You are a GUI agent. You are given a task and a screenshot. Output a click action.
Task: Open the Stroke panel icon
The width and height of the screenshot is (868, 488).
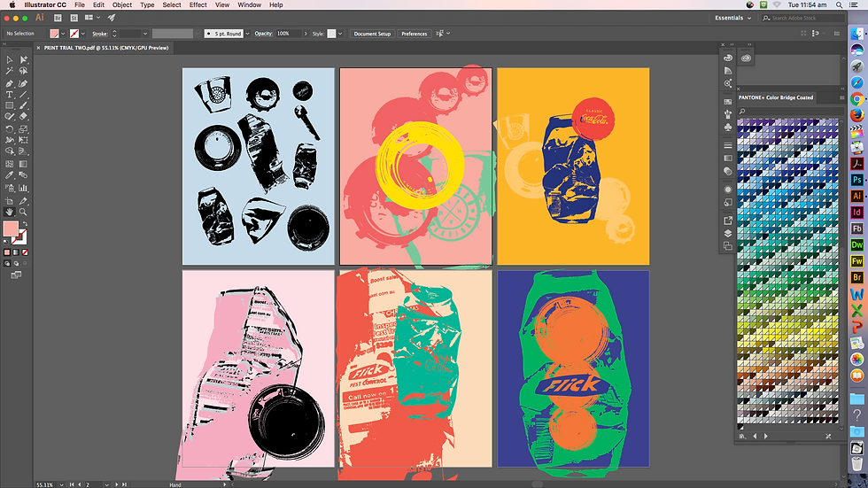click(x=728, y=145)
